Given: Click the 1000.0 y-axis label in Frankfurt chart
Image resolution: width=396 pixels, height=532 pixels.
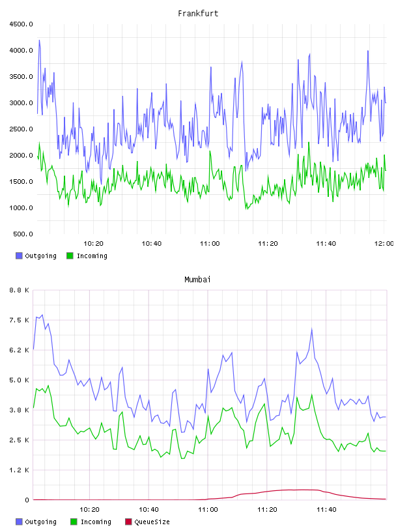Looking at the screenshot, I should pos(21,208).
